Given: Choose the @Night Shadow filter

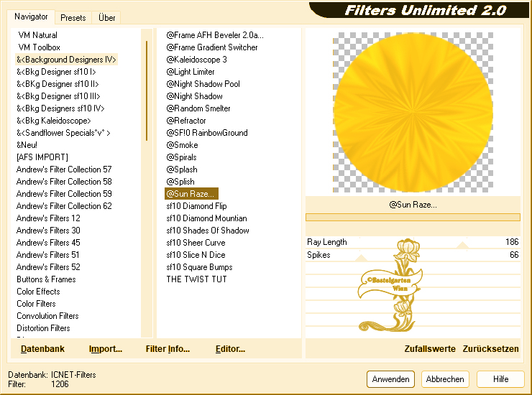Looking at the screenshot, I should click(x=194, y=96).
